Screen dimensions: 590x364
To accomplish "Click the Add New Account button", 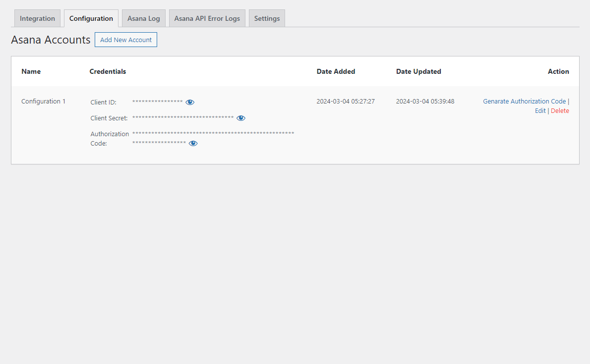I will coord(125,40).
